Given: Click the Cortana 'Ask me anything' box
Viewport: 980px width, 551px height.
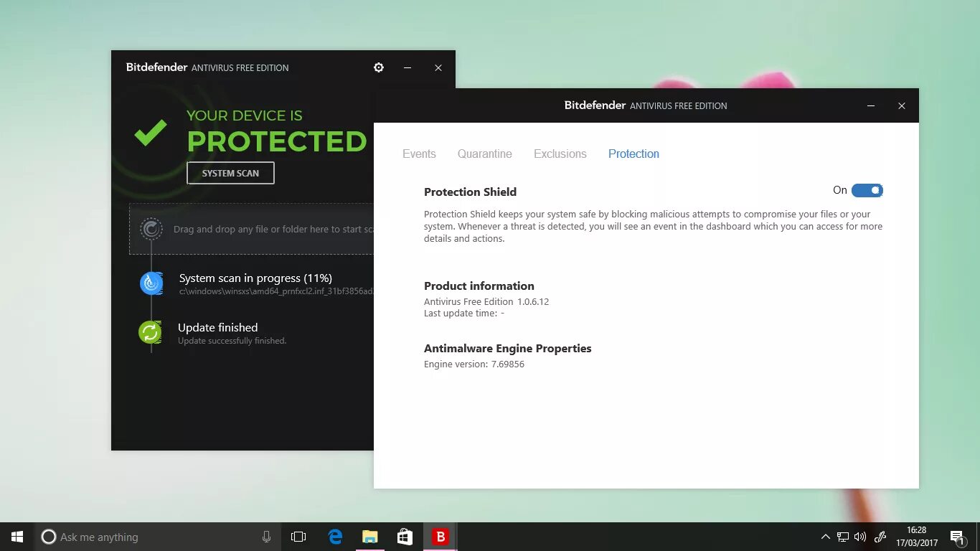Looking at the screenshot, I should click(158, 537).
